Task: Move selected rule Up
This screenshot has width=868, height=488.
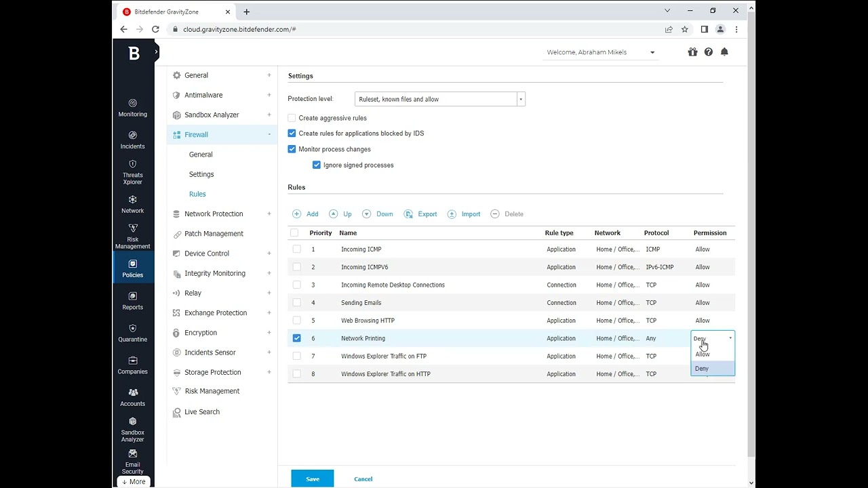Action: pos(340,214)
